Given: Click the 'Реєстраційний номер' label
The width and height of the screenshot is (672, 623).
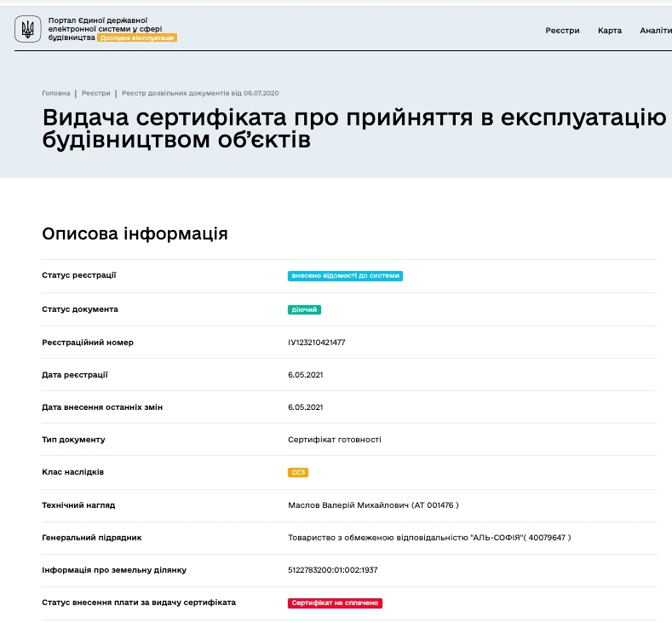Looking at the screenshot, I should [88, 343].
